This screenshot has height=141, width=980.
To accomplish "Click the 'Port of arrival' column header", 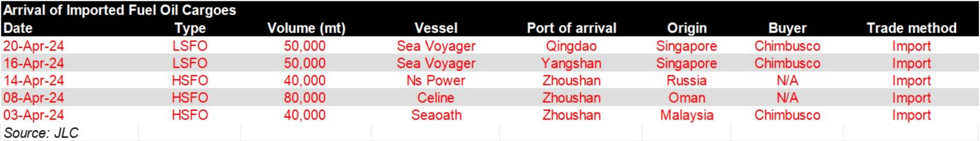I will pyautogui.click(x=571, y=28).
